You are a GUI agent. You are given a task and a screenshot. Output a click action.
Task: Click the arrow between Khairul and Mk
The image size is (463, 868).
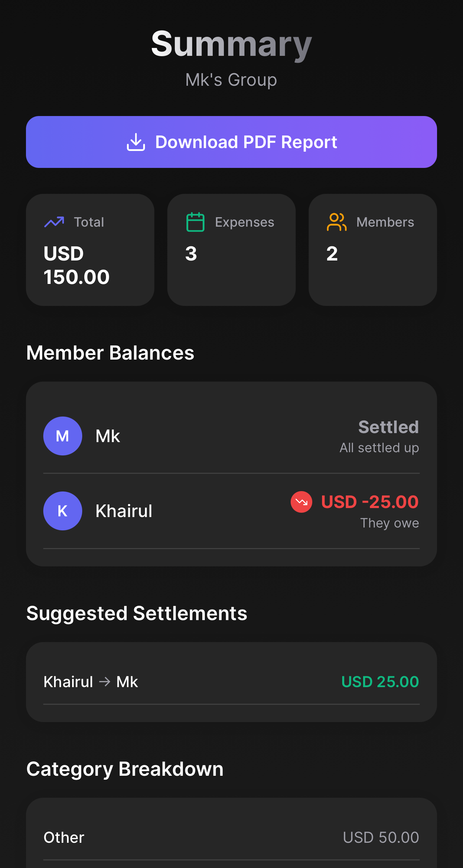pos(105,682)
